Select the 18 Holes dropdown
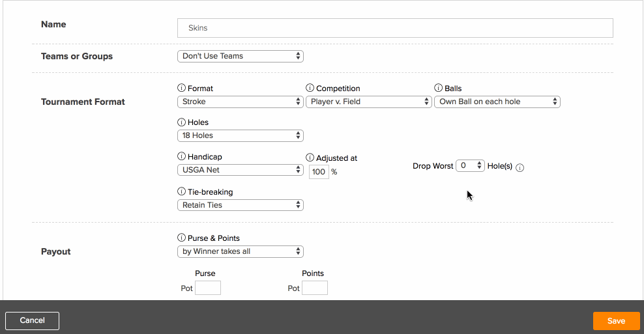 [241, 135]
